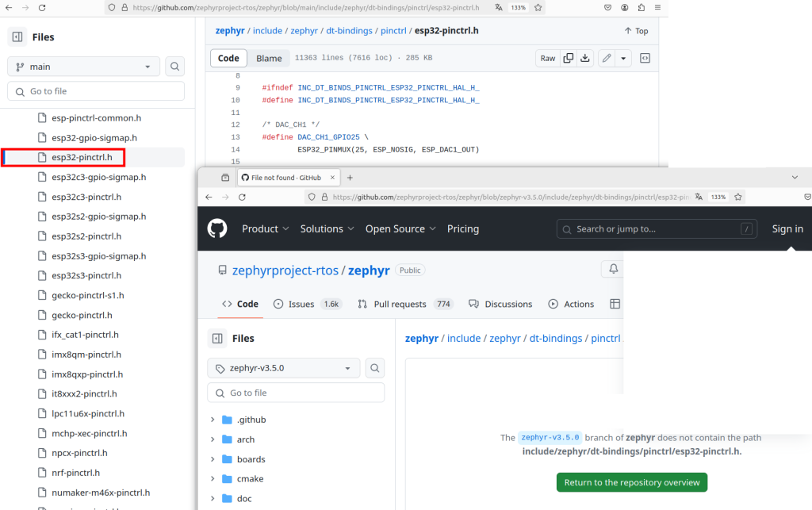Click Search or jump to field
This screenshot has width=812, height=510.
pyautogui.click(x=657, y=229)
